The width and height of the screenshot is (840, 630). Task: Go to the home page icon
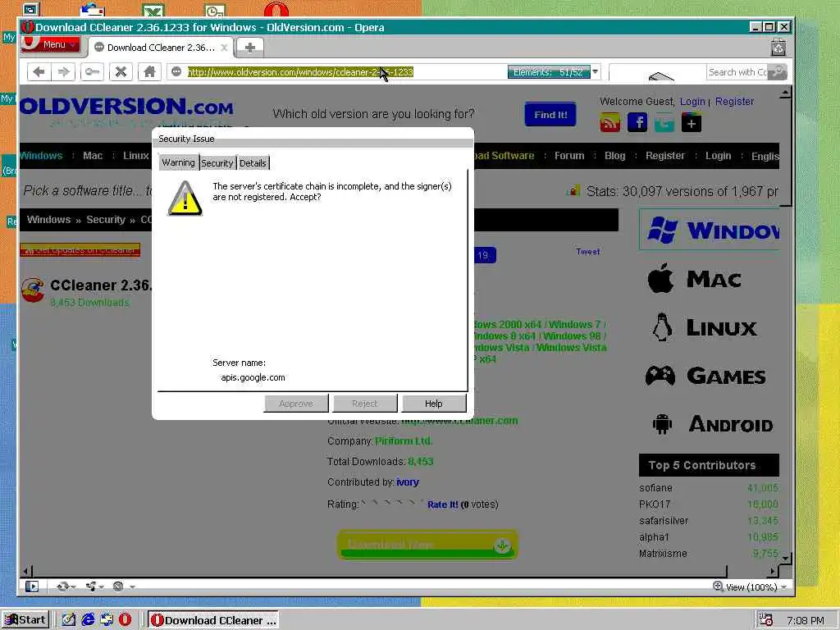[149, 72]
